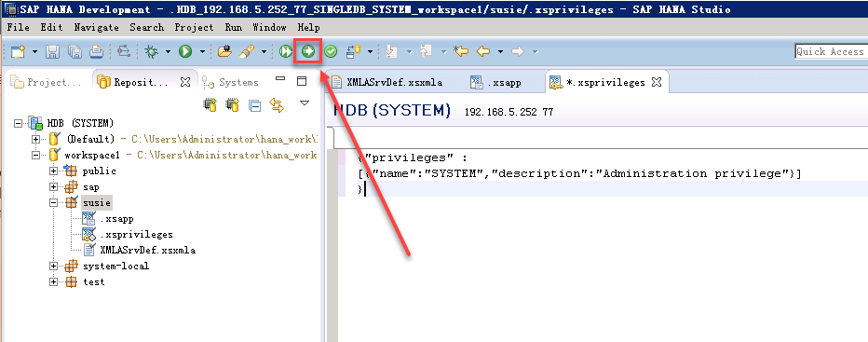Close the .xsprivileges editor tab
This screenshot has width=868, height=342.
(656, 82)
